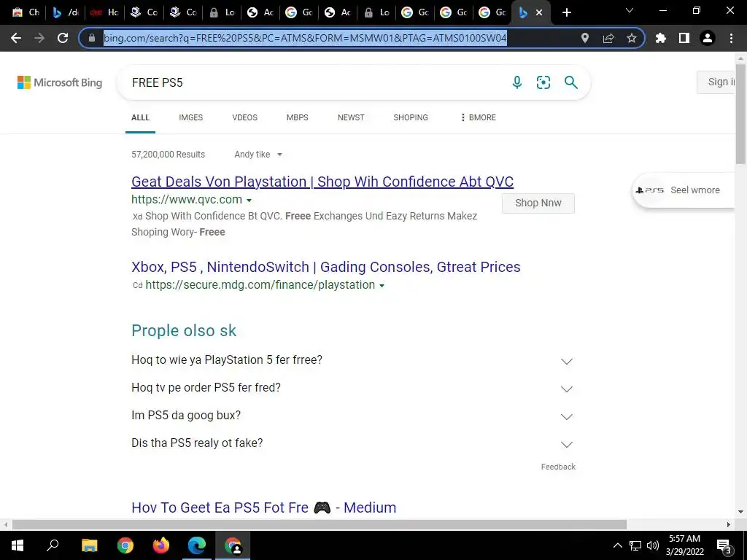This screenshot has height=560, width=747.
Task: Click the visual search camera icon
Action: click(x=543, y=82)
